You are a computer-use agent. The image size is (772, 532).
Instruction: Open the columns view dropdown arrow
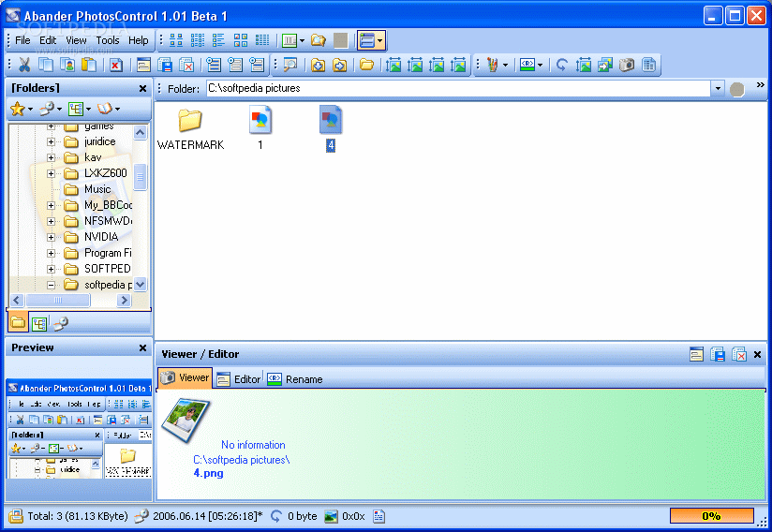click(302, 40)
